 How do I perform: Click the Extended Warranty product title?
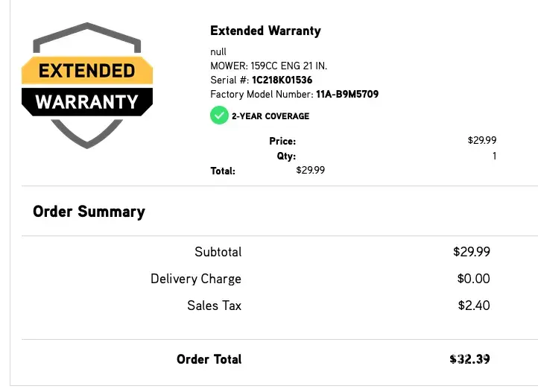point(265,31)
